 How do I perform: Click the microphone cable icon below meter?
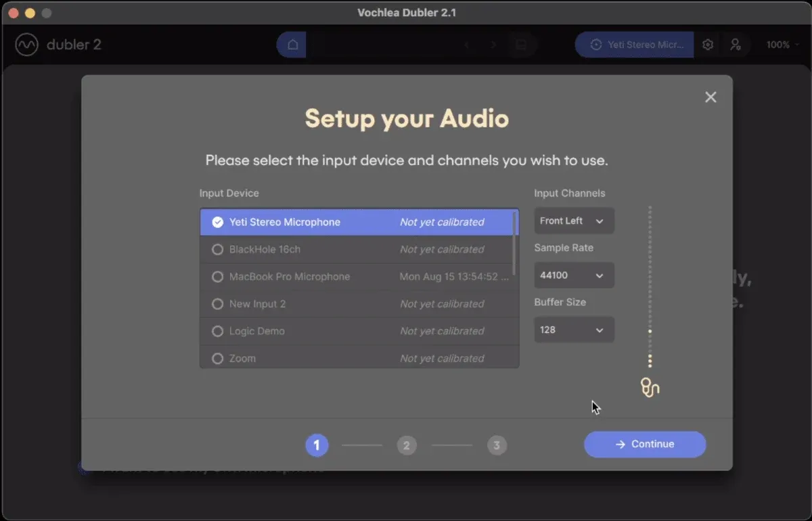650,387
